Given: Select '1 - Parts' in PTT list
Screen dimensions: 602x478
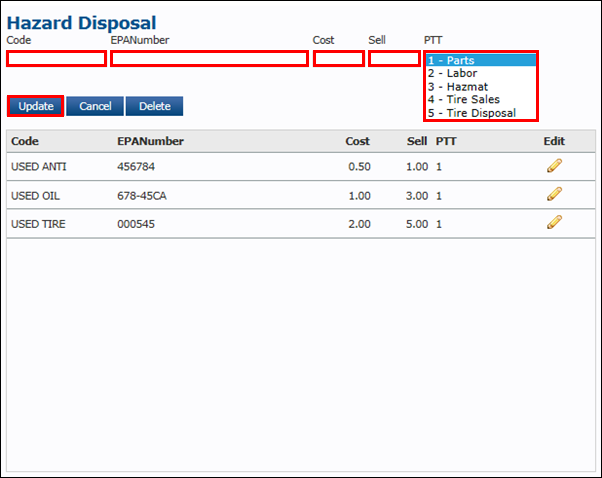Looking at the screenshot, I should [x=481, y=60].
